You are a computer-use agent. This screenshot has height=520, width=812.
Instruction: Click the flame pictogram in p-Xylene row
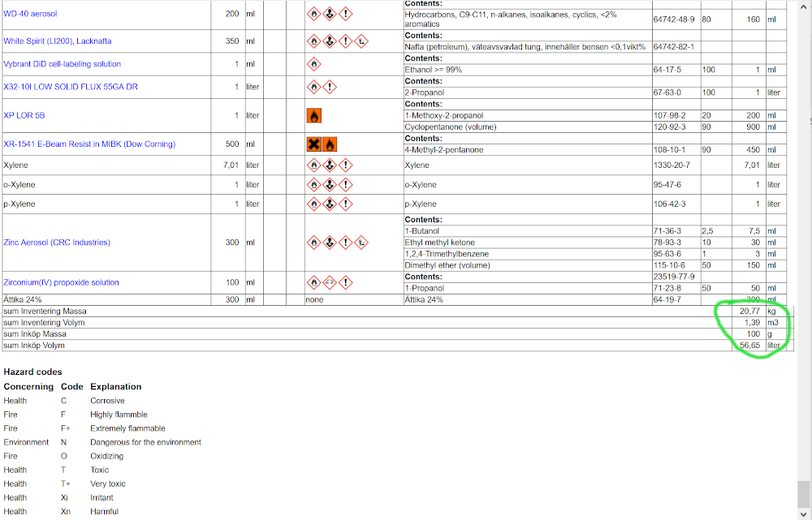tap(313, 204)
